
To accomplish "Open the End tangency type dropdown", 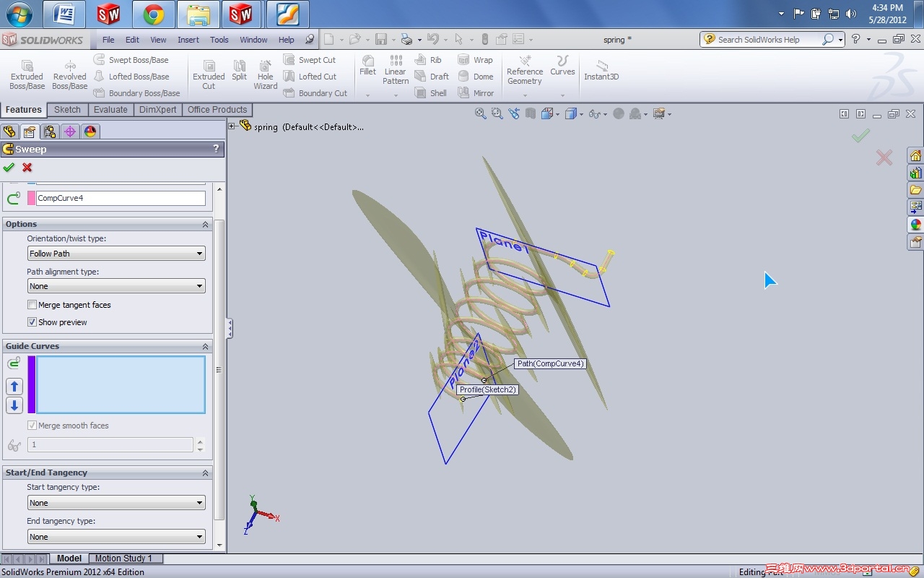I will [x=116, y=537].
